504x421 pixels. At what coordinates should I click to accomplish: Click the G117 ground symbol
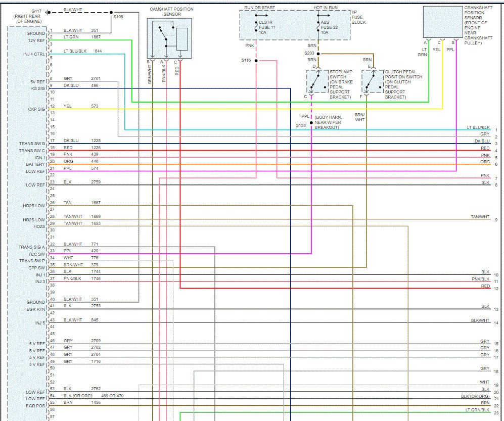tap(48, 13)
